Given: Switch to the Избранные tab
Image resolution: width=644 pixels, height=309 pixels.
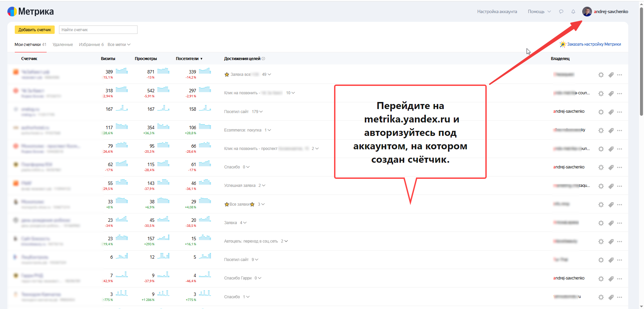Looking at the screenshot, I should 91,45.
